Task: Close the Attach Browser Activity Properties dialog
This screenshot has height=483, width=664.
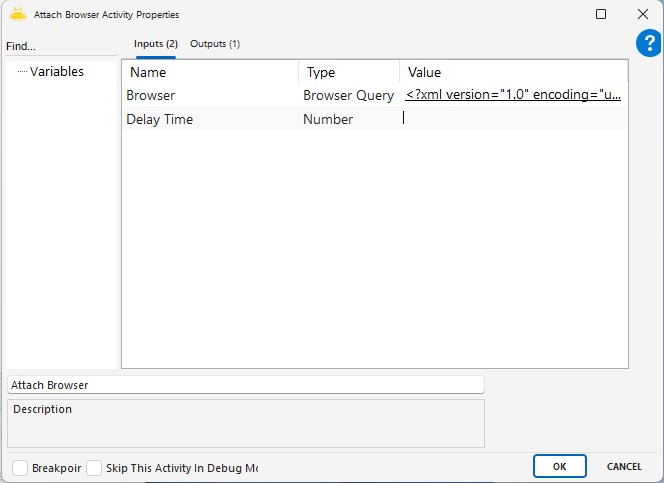Action: coord(643,15)
